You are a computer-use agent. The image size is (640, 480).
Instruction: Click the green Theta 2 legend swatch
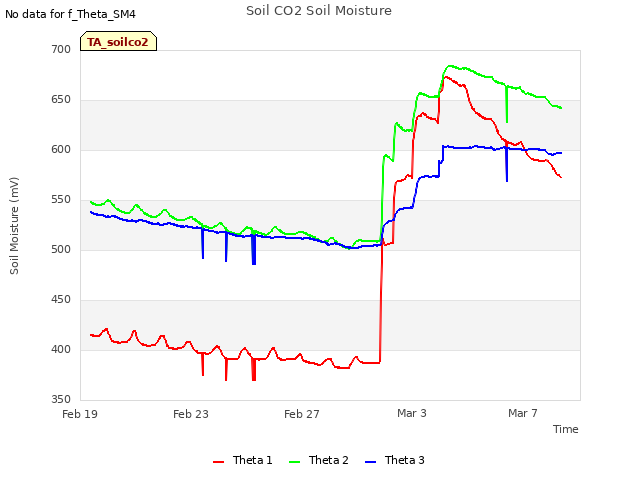tap(295, 462)
